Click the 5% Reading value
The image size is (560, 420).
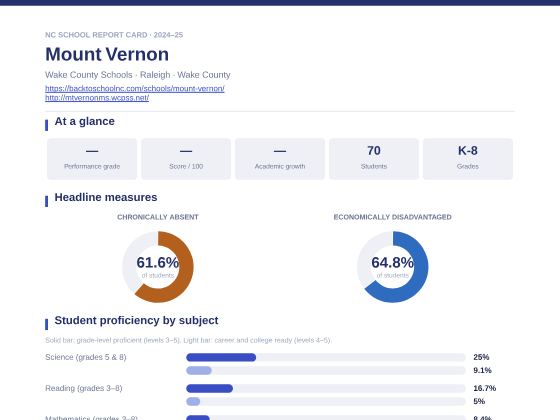point(479,401)
